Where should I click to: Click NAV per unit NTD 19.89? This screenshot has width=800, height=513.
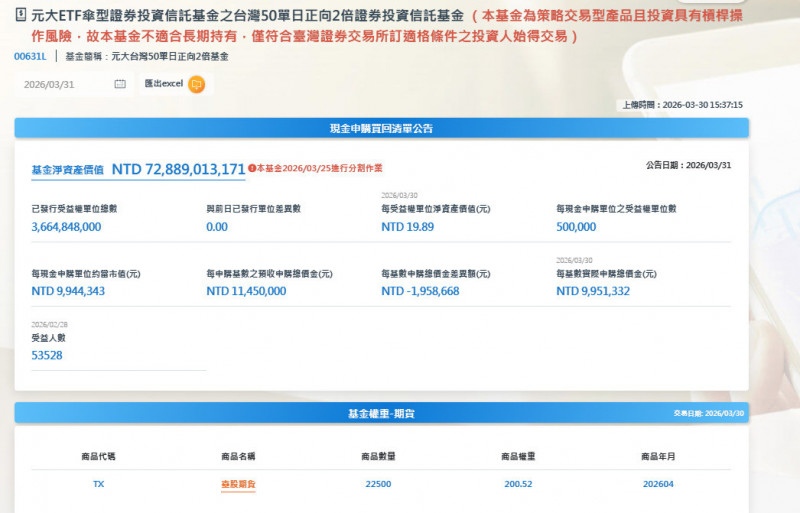coord(408,227)
